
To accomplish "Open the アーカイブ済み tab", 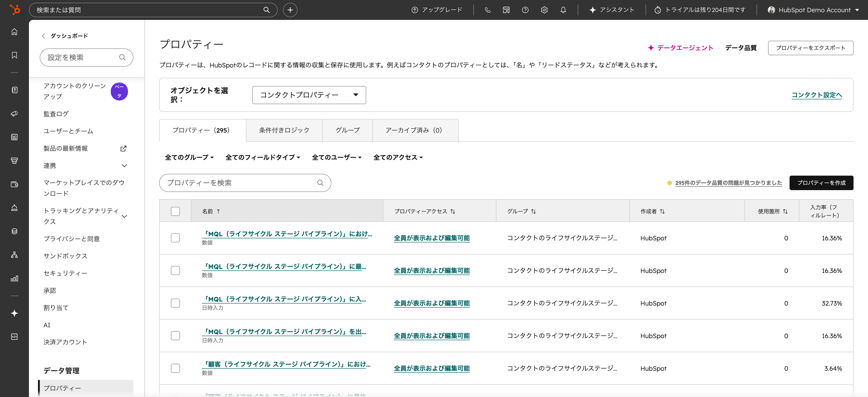I will click(415, 130).
